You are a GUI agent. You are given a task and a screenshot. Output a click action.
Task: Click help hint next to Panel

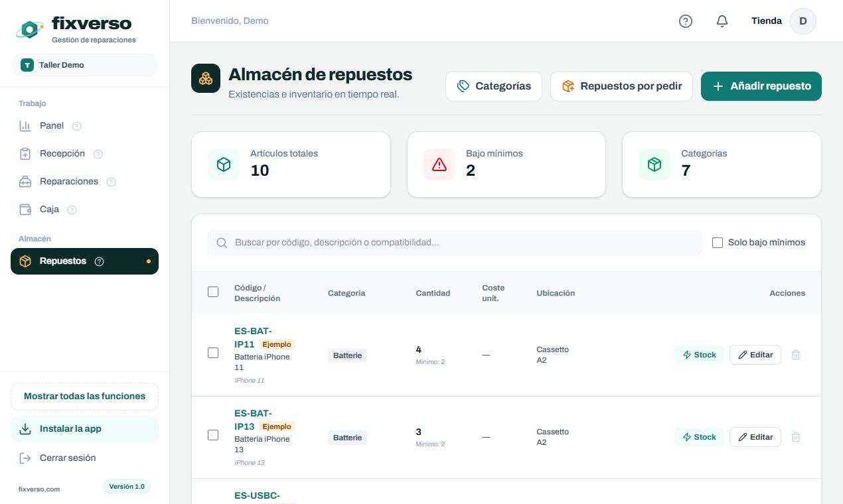(76, 126)
